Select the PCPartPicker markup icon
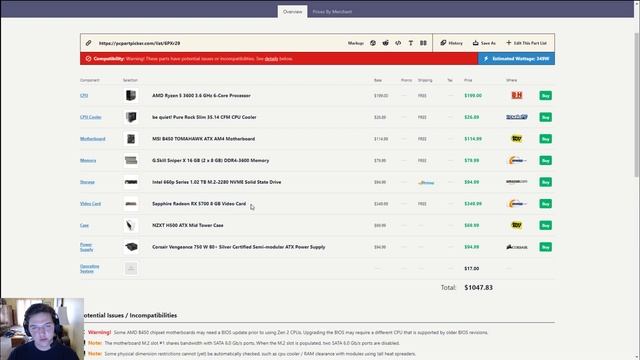 (373, 43)
